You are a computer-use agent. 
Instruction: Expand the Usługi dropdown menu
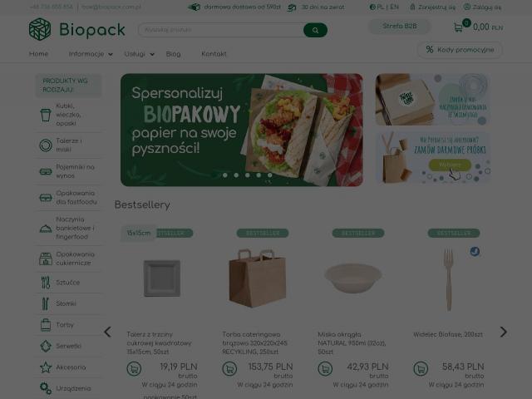click(140, 54)
